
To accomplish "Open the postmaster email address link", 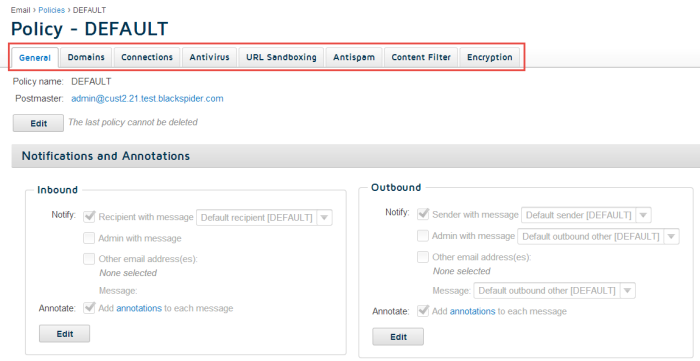I will [147, 99].
